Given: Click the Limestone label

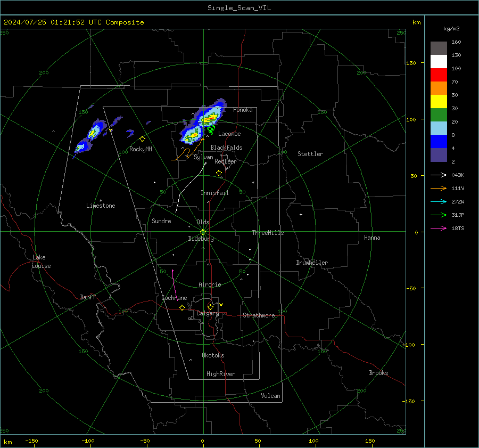Looking at the screenshot, I should (101, 206).
